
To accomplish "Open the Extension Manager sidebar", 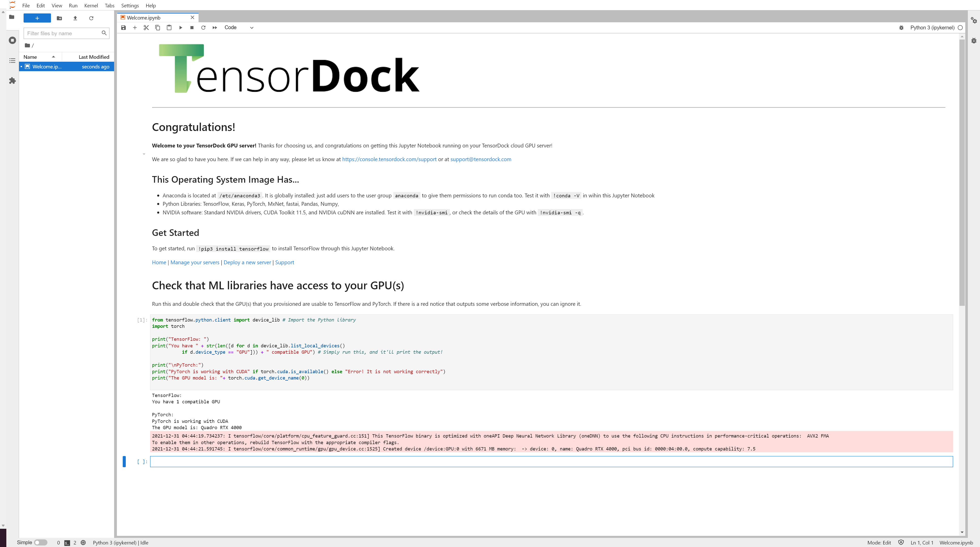I will [x=12, y=81].
